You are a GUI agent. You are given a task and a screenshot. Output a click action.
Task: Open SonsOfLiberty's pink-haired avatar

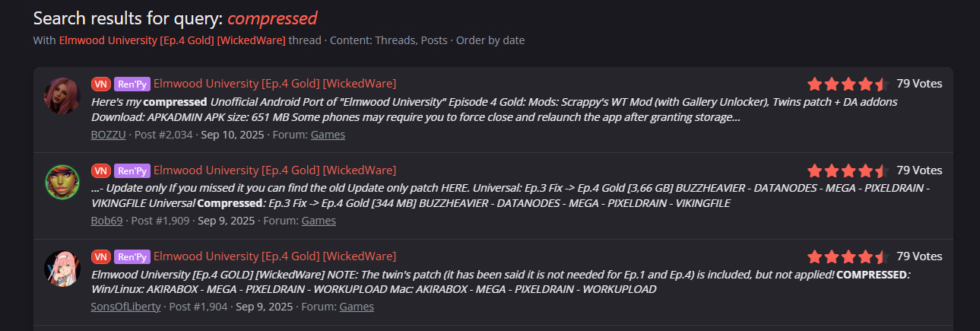point(62,269)
